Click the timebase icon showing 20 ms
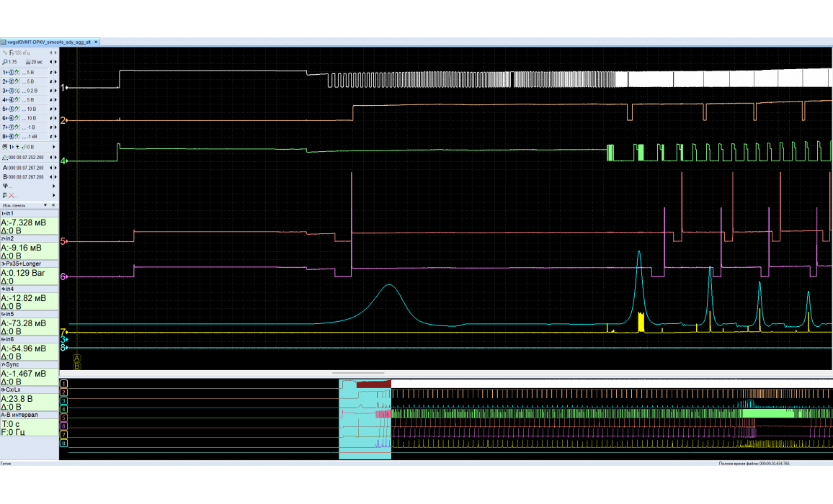 pos(28,63)
